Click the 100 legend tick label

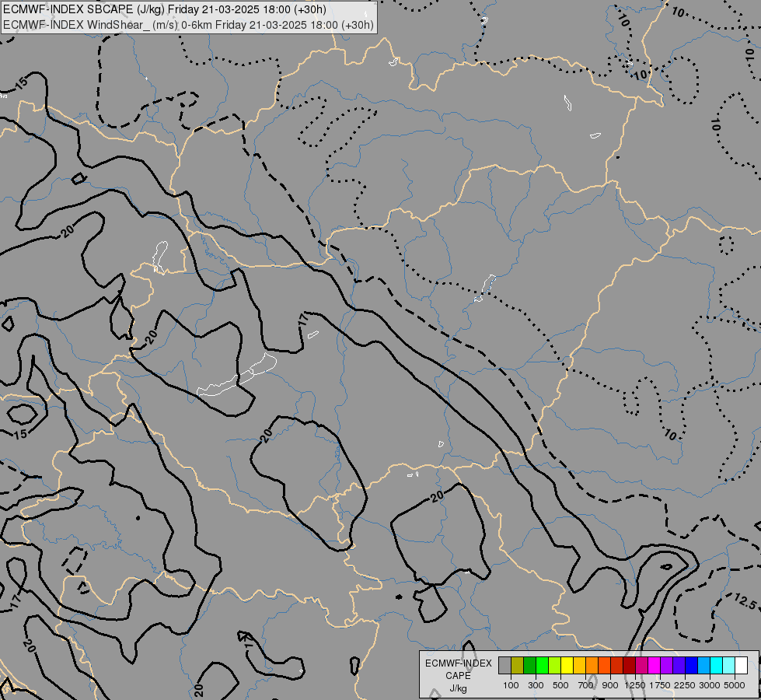511,685
